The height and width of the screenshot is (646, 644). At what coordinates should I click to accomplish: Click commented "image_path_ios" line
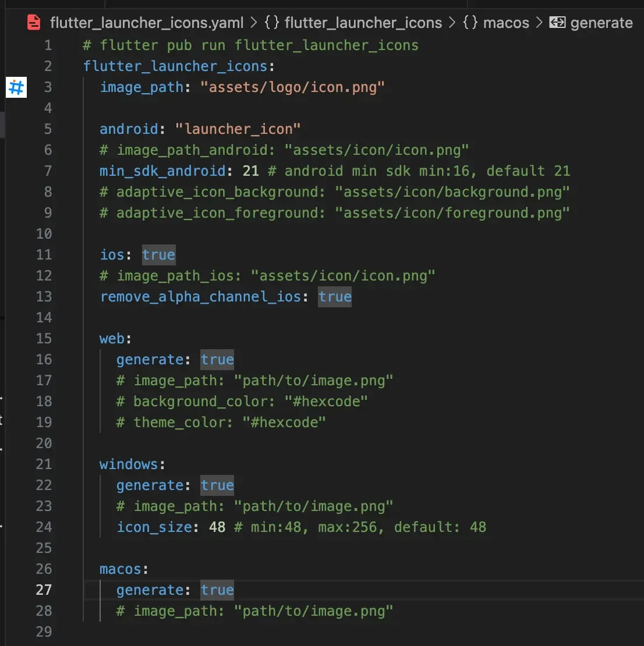[x=268, y=276]
